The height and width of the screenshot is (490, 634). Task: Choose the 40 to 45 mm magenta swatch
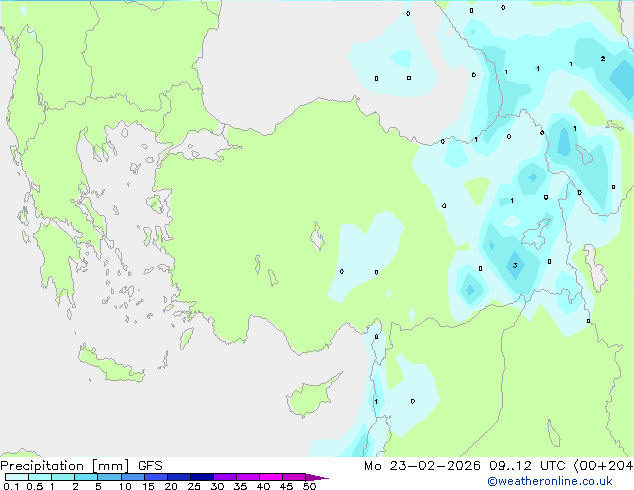[x=271, y=477]
